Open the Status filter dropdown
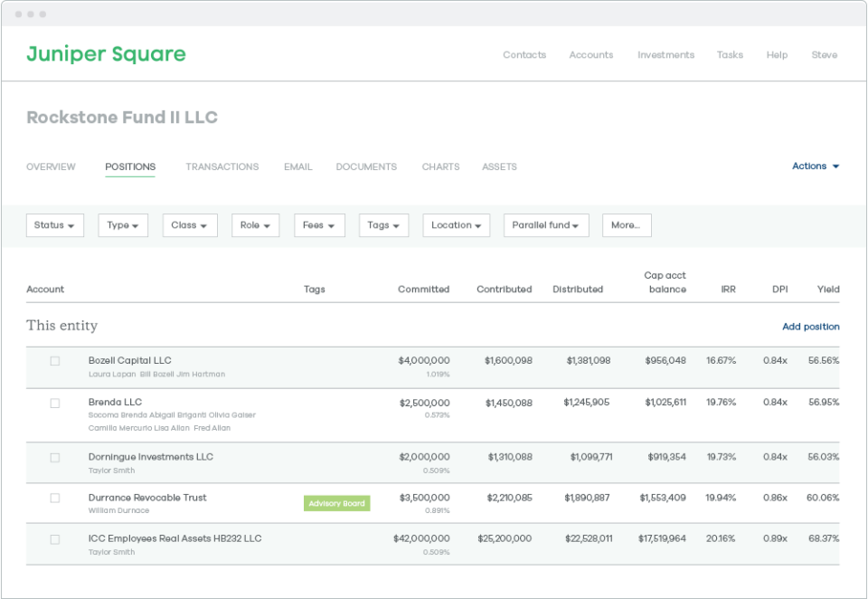 55,225
